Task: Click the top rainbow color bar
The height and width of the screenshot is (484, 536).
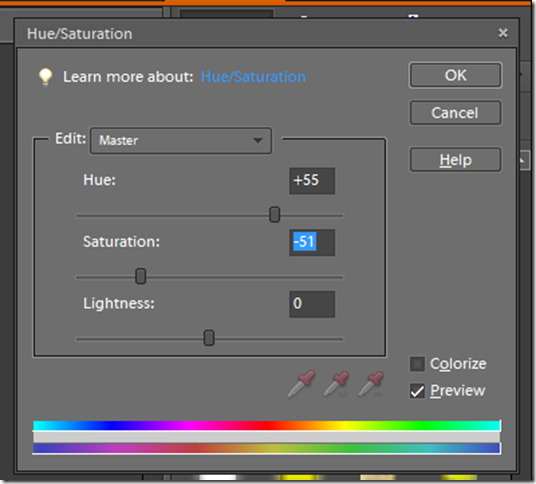Action: click(267, 426)
